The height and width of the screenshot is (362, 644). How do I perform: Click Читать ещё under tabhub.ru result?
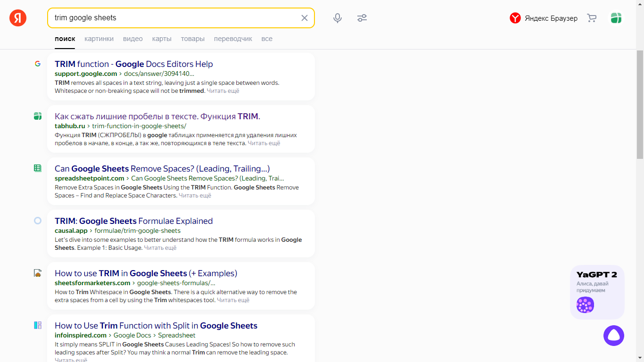pos(264,143)
